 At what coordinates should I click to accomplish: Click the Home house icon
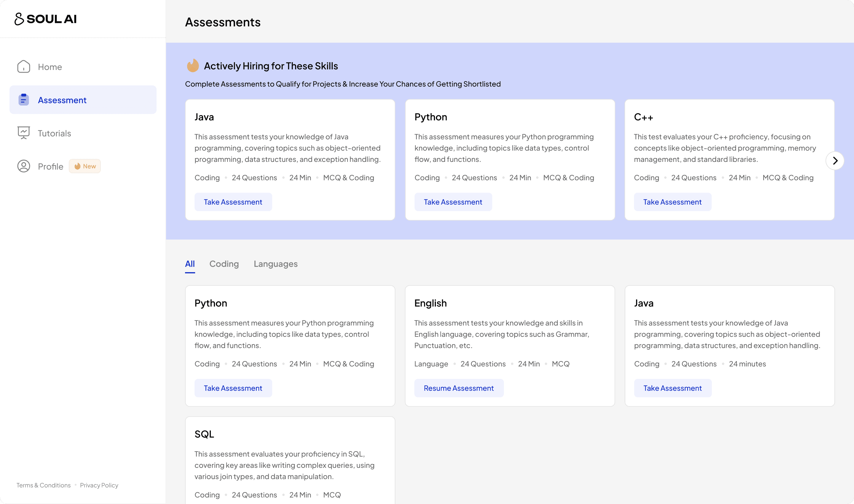tap(24, 67)
